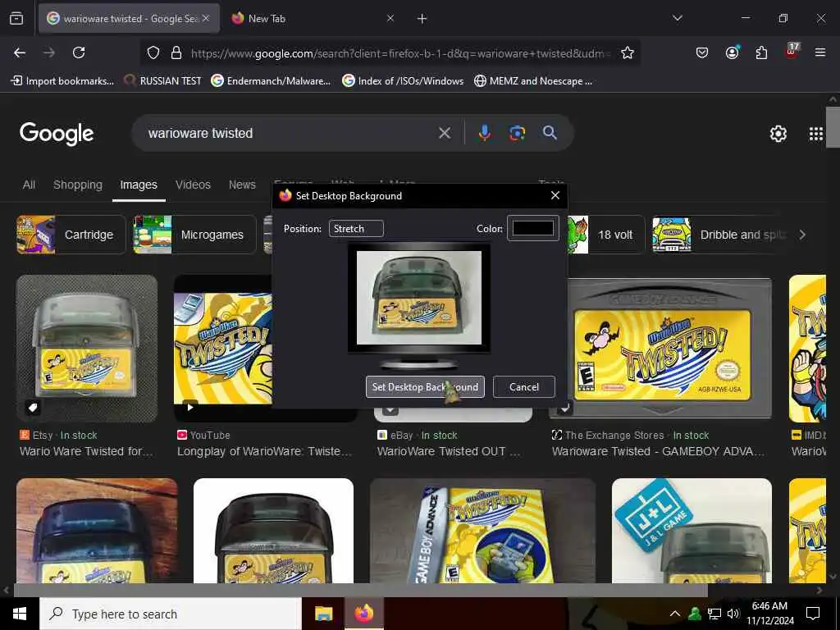Open the MEMZ and Noescape bookmark

(x=533, y=81)
